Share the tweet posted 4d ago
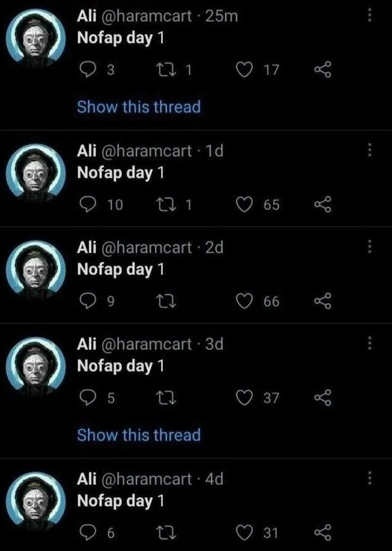Screen dimensions: 392x551 pos(322,533)
